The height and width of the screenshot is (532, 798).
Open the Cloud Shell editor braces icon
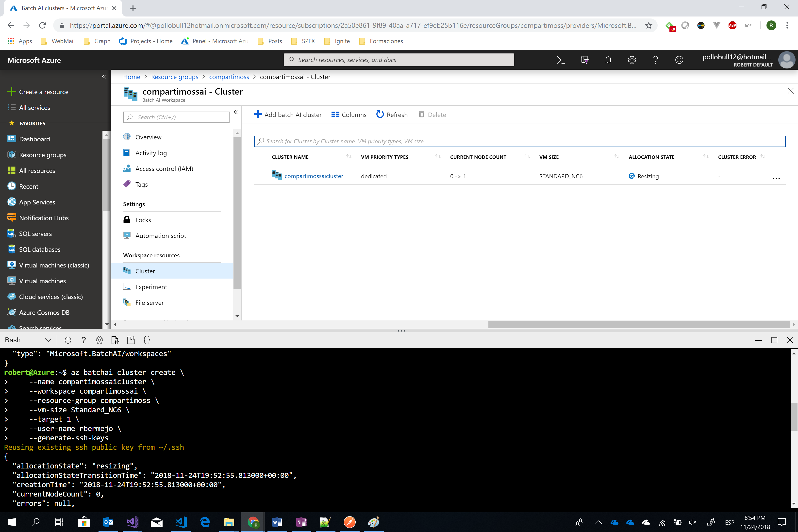147,340
